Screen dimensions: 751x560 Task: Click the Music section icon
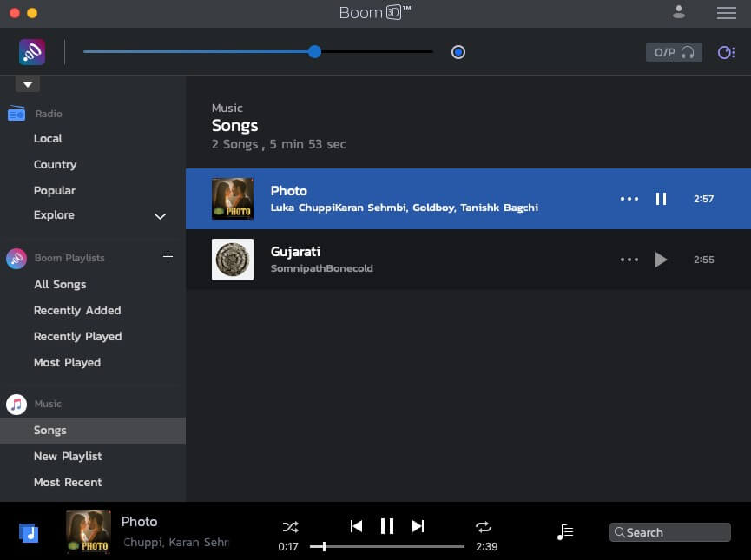(x=16, y=405)
